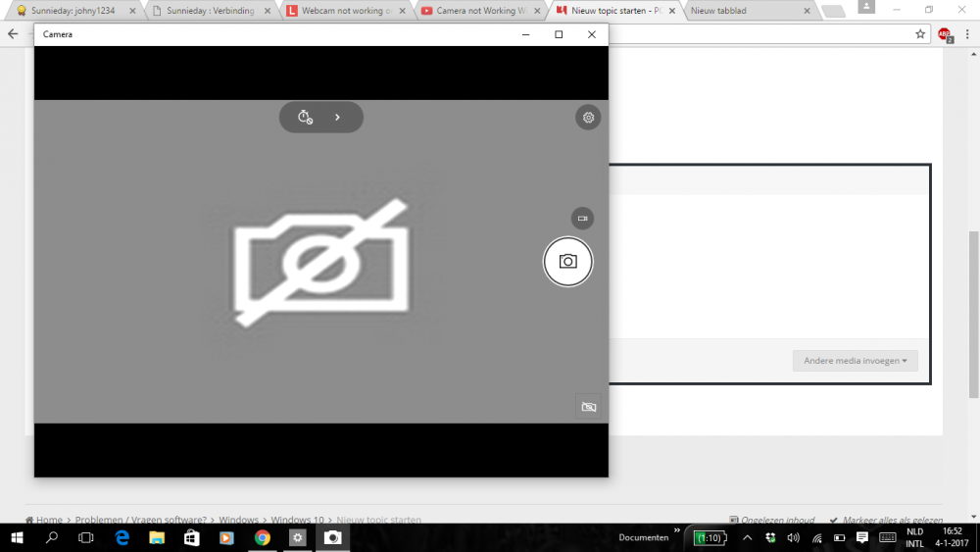Launch Microsoft Edge from the taskbar
The height and width of the screenshot is (552, 980).
pos(122,537)
